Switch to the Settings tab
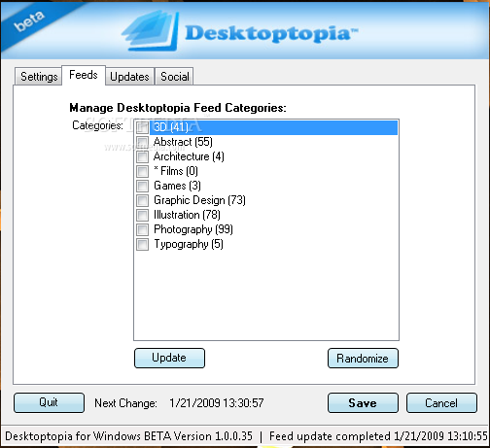 pyautogui.click(x=39, y=77)
